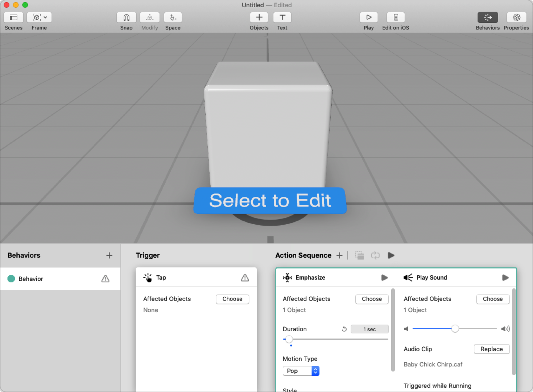Open the Frame dropdown arrow
Image resolution: width=533 pixels, height=392 pixels.
pos(46,17)
